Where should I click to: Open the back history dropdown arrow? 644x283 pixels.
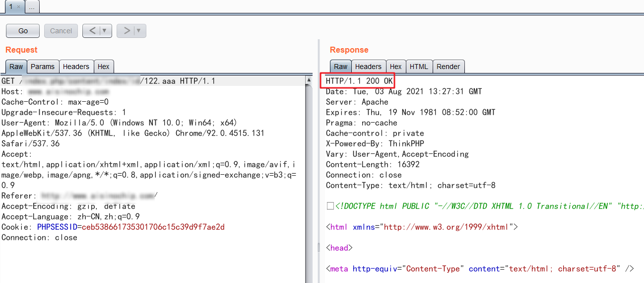pyautogui.click(x=106, y=31)
